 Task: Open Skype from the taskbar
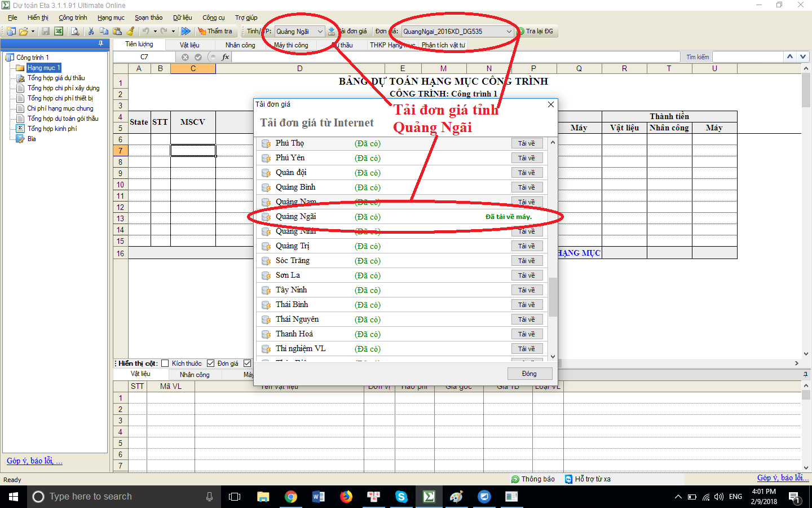pos(401,497)
